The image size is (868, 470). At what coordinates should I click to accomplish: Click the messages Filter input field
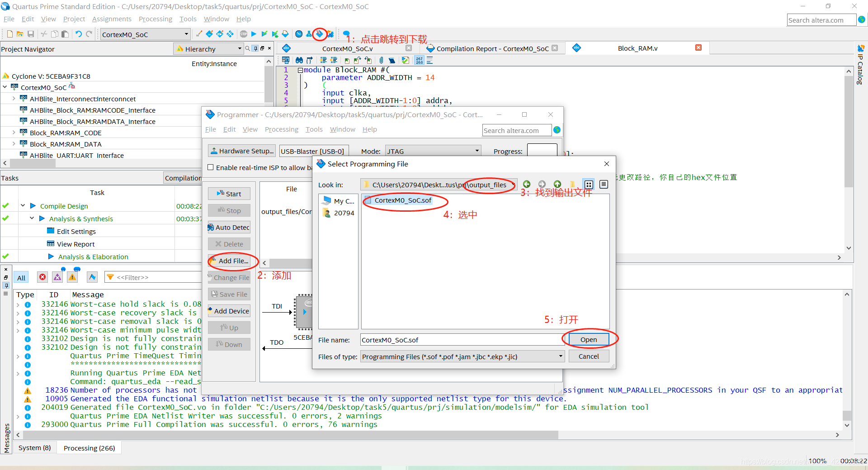point(154,277)
